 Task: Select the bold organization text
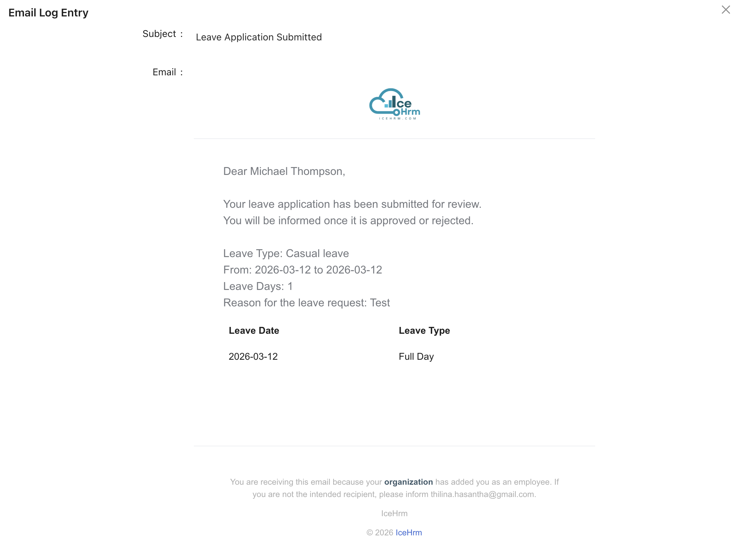[x=409, y=482]
